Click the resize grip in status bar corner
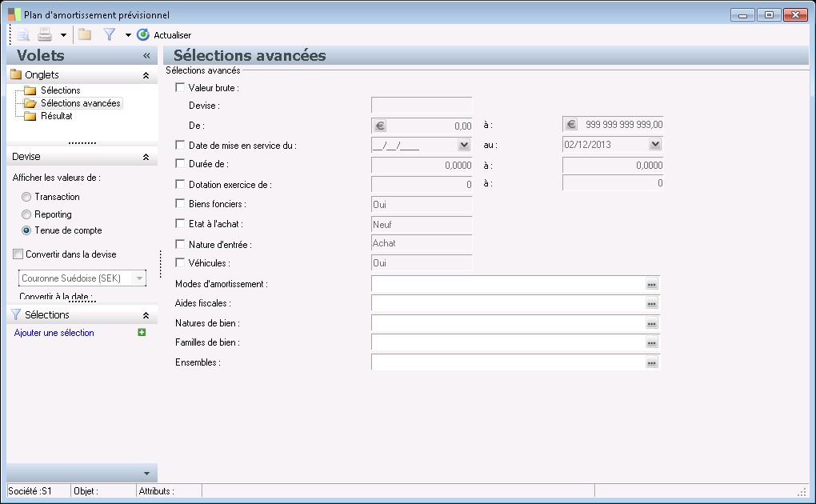Screen dimensions: 816x504 802,491
